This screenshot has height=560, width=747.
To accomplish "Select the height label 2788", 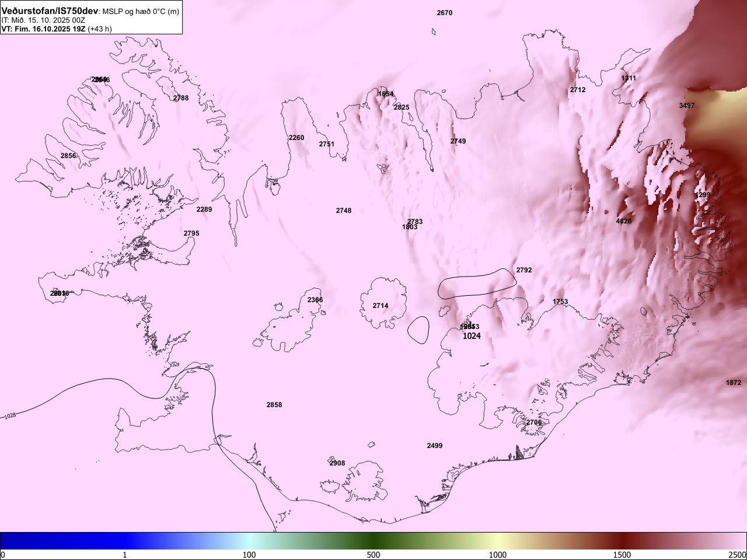I will click(181, 98).
